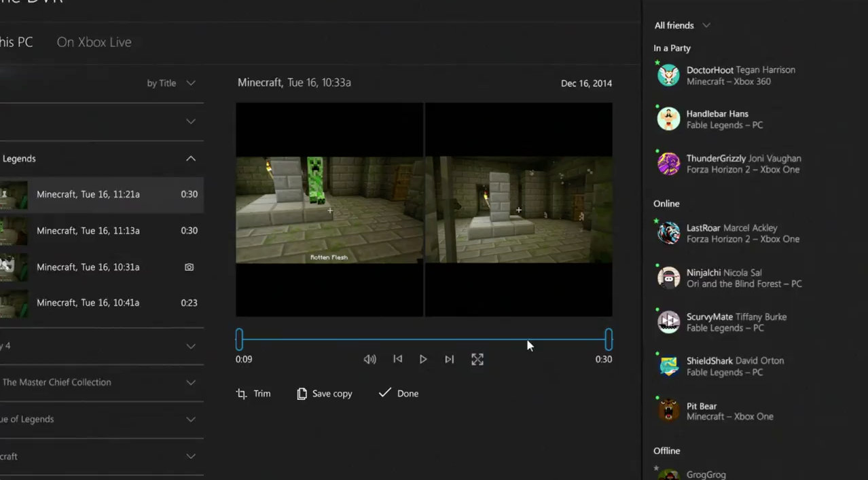This screenshot has height=480, width=868.
Task: Collapse the Legends game group
Action: coord(191,159)
